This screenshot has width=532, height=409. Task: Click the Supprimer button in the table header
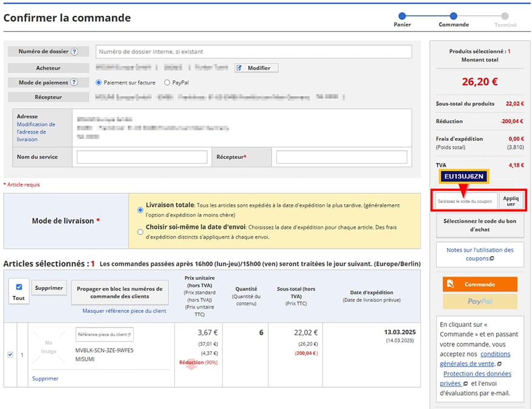coord(49,288)
